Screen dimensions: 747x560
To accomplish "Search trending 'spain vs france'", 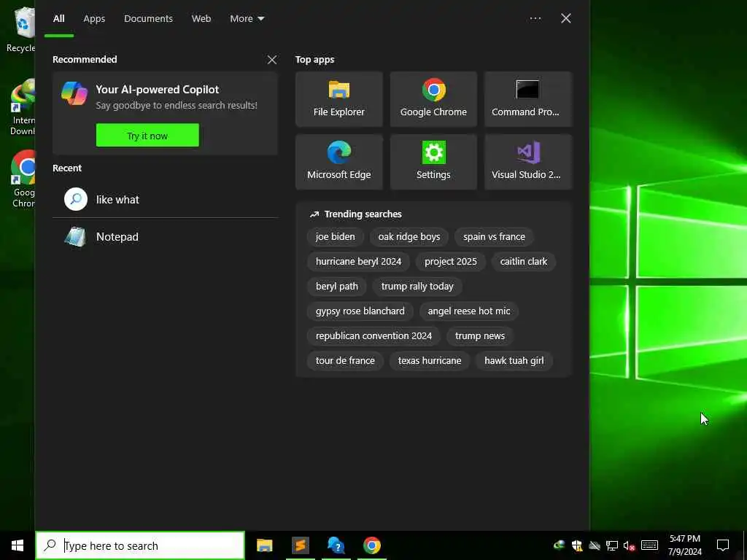I will pos(494,237).
